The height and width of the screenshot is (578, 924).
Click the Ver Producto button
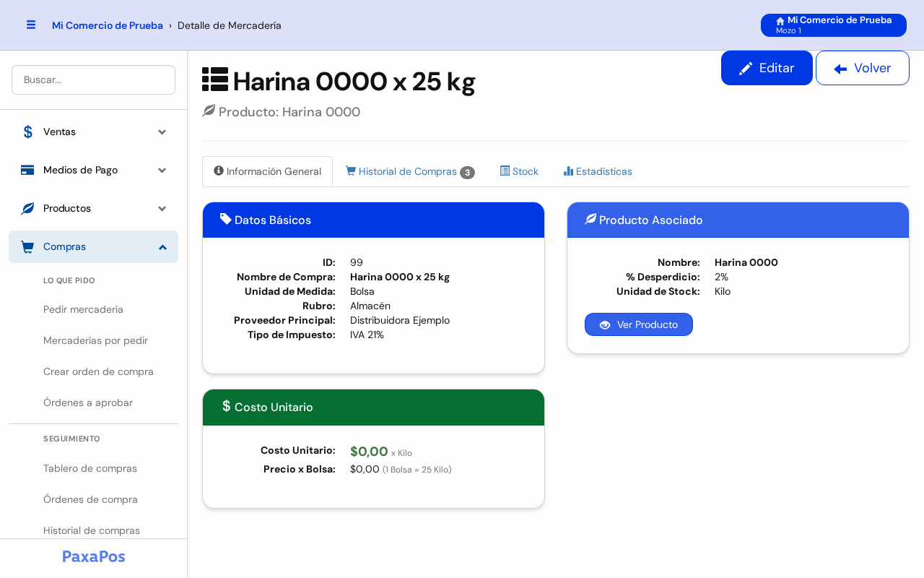coord(639,324)
